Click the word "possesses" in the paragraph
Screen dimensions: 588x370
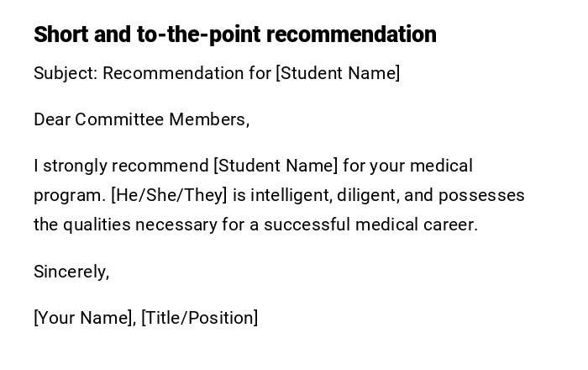pyautogui.click(x=481, y=195)
